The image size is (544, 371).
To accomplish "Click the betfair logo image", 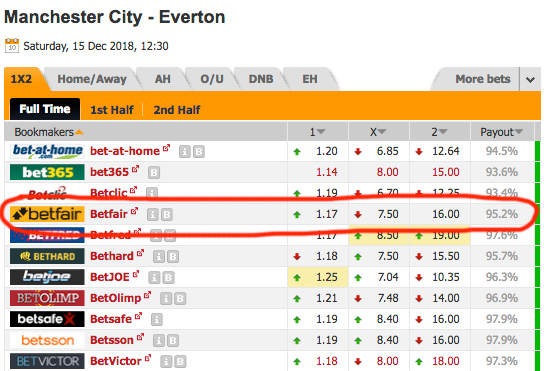I will click(47, 214).
